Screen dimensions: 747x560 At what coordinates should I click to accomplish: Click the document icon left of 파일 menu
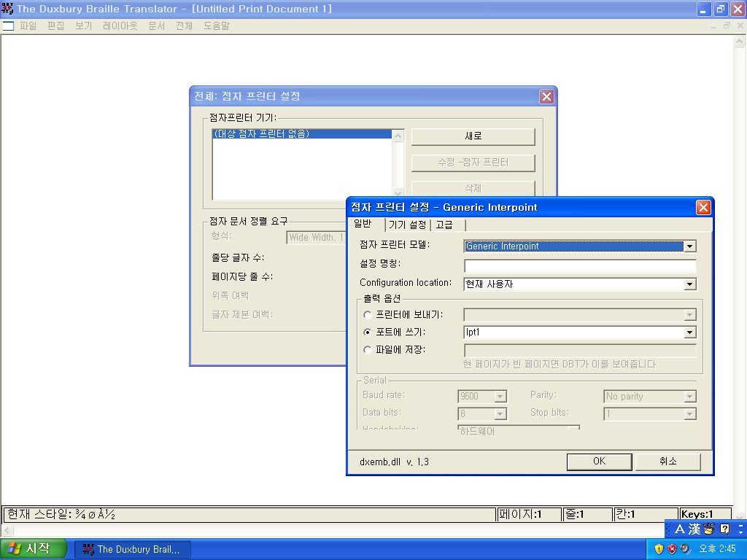[9, 26]
